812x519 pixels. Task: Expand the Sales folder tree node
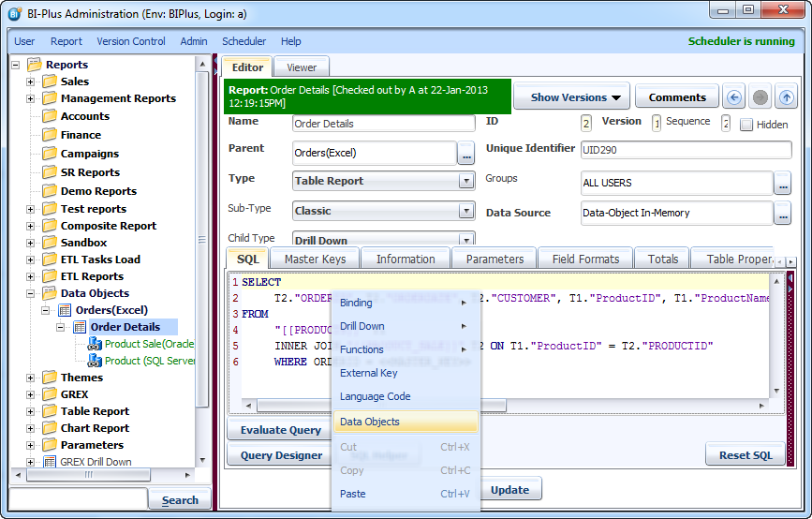point(30,82)
